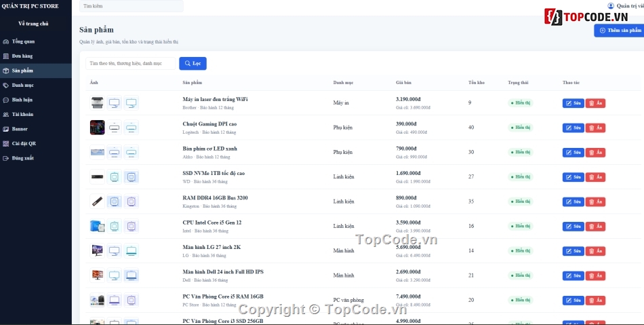The height and width of the screenshot is (325, 644).
Task: Click Sửa for Màn hình LG 27 inch 2K
Action: (x=573, y=251)
